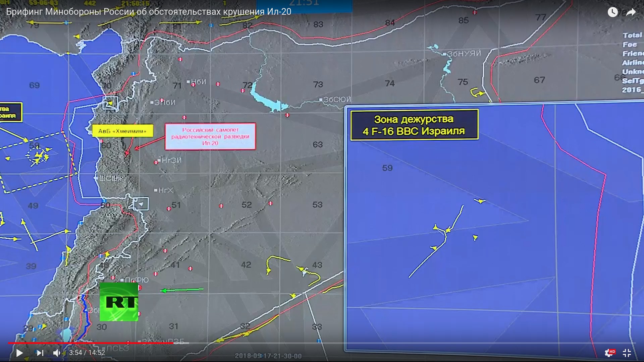Click the 3:54 / 14:52 time display
644x362 pixels.
[87, 353]
